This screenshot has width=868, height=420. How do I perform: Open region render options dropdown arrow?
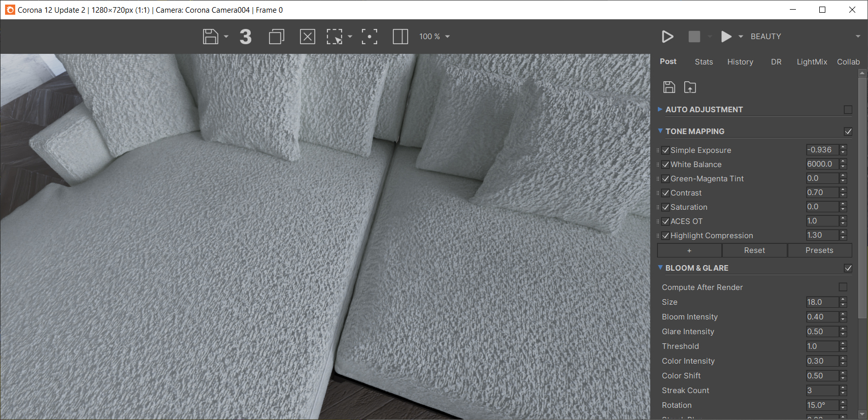[350, 37]
